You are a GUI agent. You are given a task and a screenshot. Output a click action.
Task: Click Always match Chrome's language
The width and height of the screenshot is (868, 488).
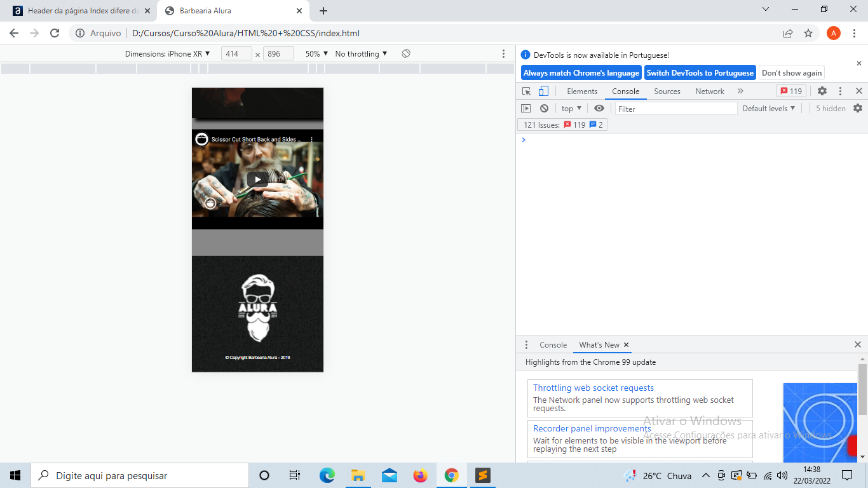(581, 73)
